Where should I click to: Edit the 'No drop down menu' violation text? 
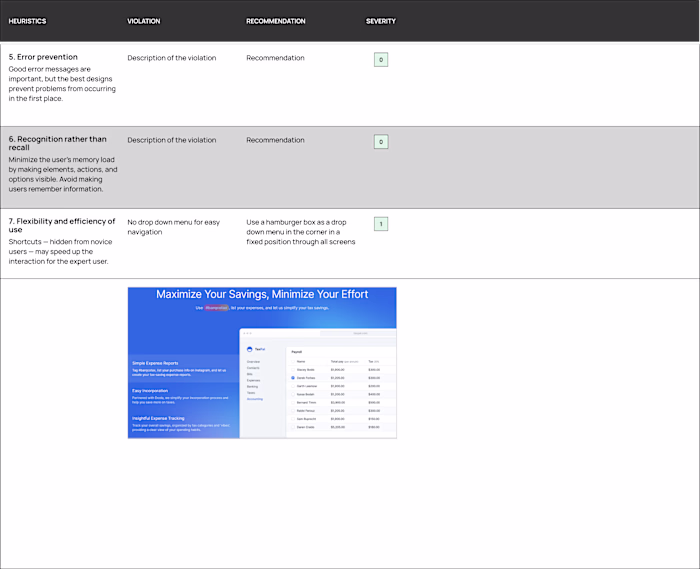tap(173, 227)
